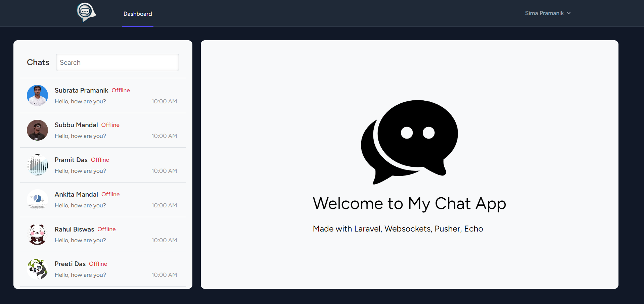Select Preeti Das's panda avatar
Image resolution: width=644 pixels, height=304 pixels.
click(x=37, y=269)
